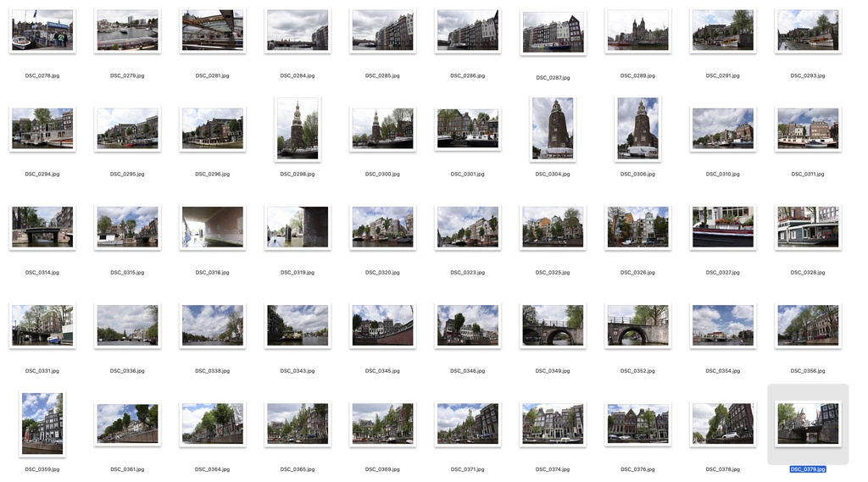The height and width of the screenshot is (482, 868).
Task: Select the DSC_0289.jpg church photo thumbnail
Action: 637,30
